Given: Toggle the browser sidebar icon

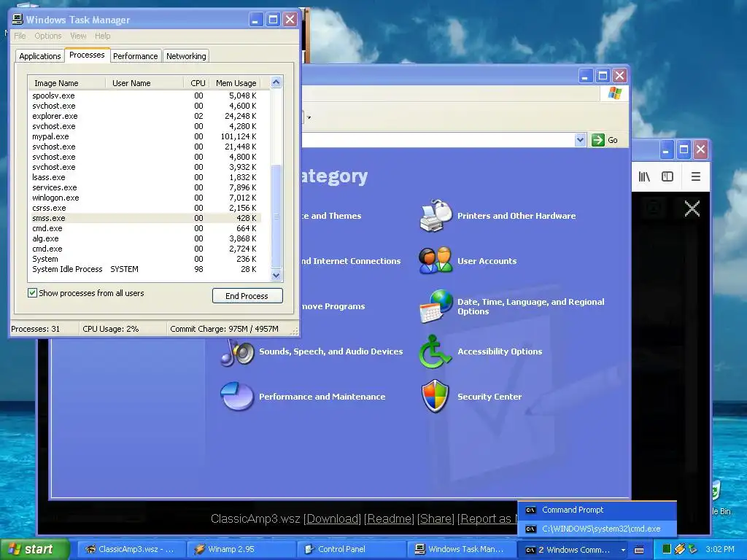Looking at the screenshot, I should [667, 176].
